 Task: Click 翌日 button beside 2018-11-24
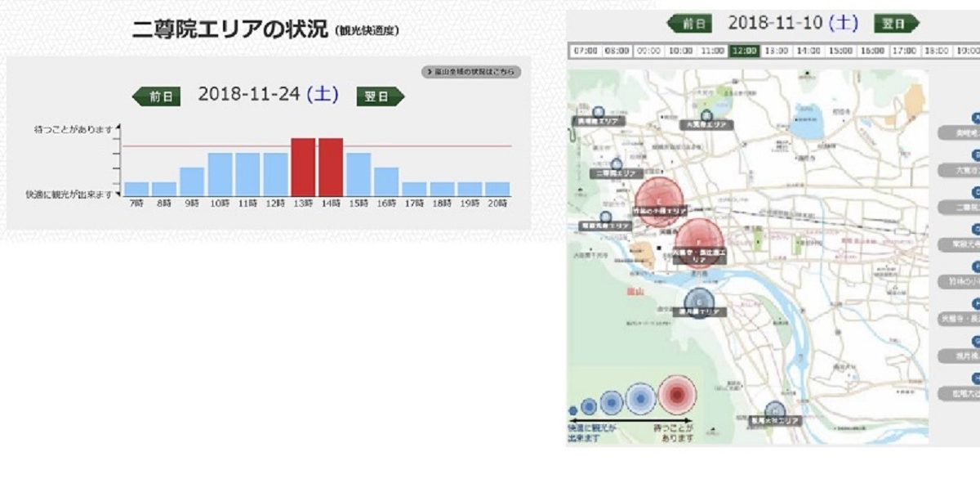pyautogui.click(x=380, y=96)
